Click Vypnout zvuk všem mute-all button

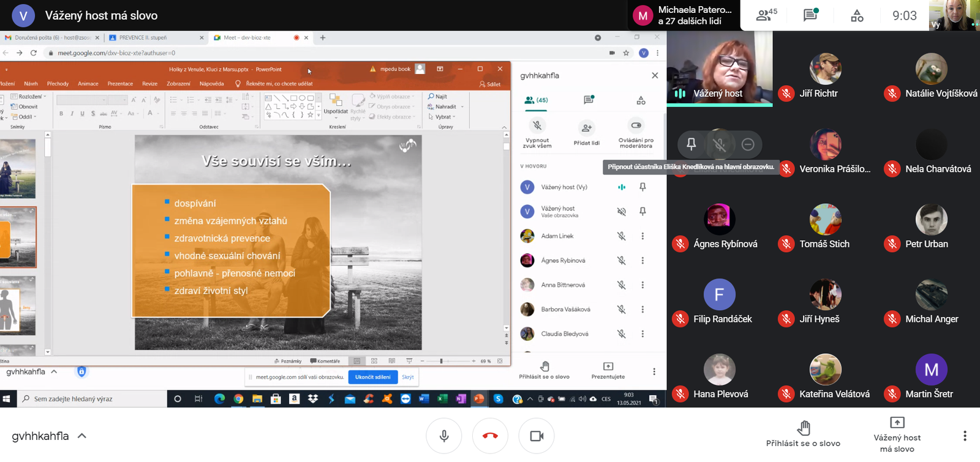tap(537, 133)
